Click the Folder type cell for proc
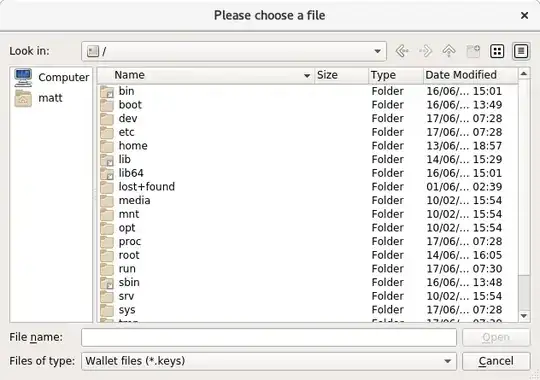 coord(387,242)
